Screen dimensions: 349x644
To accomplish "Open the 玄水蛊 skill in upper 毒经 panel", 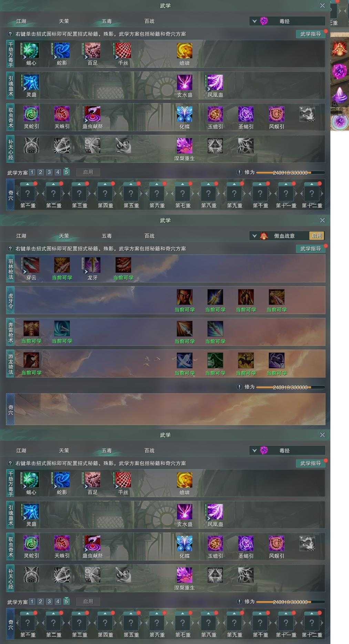I will point(185,82).
